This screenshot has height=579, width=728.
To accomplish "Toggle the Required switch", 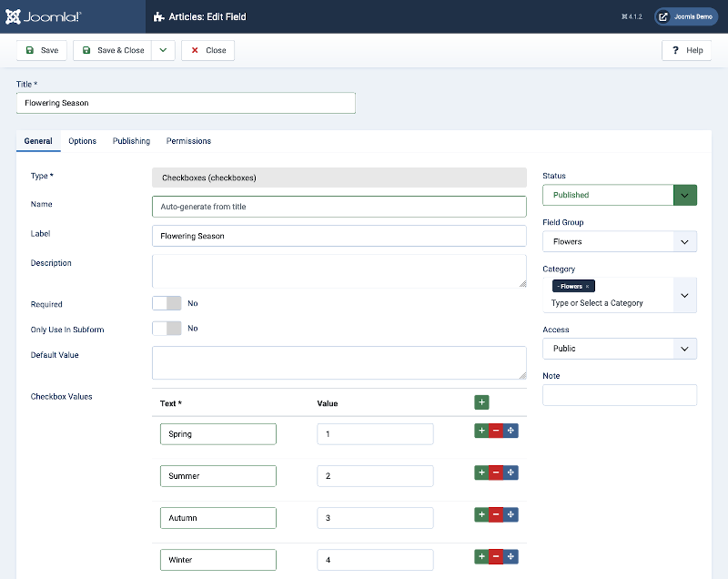I will click(x=167, y=303).
